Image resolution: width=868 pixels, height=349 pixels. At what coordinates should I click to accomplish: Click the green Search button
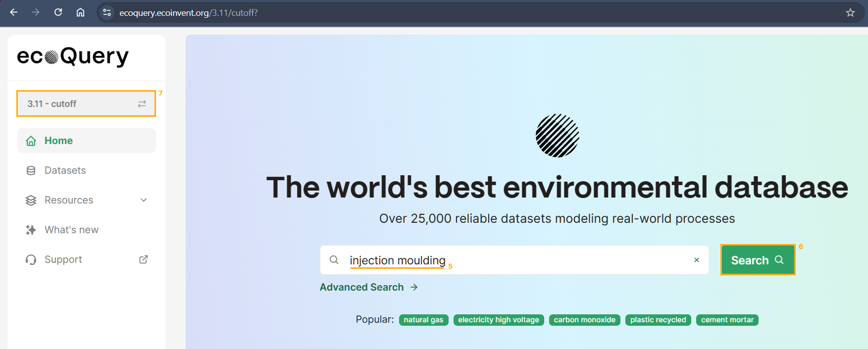[x=758, y=260]
